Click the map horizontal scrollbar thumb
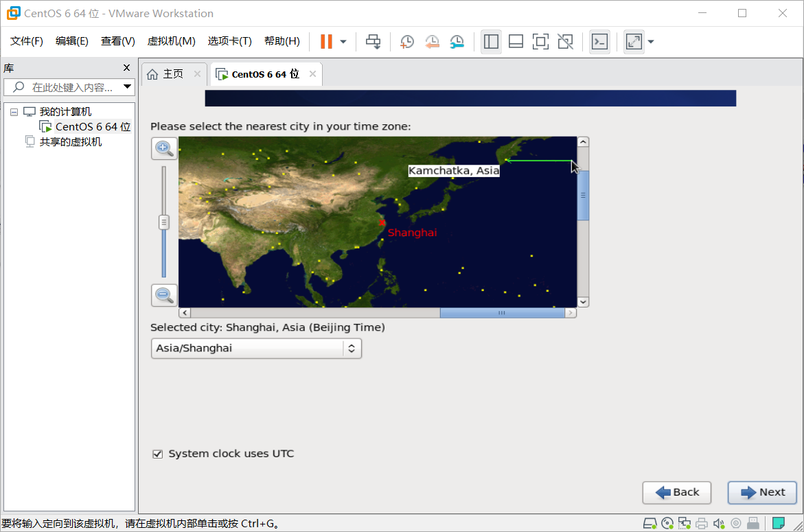 point(502,312)
